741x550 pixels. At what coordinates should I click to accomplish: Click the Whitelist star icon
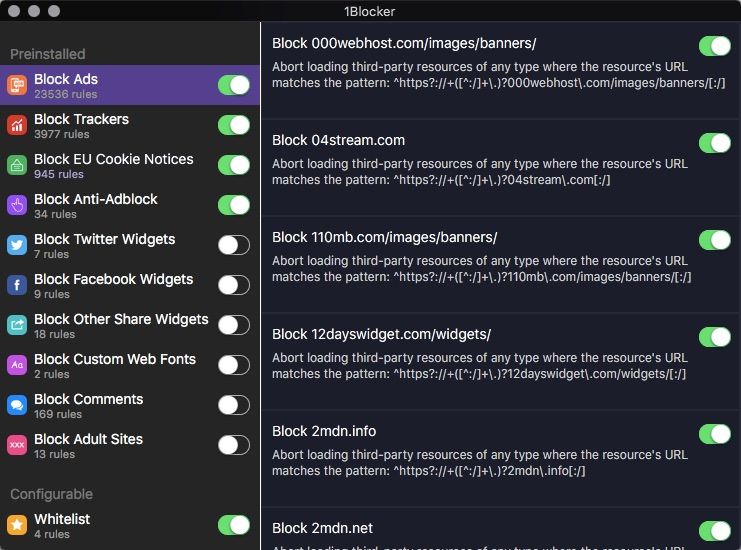[17, 525]
